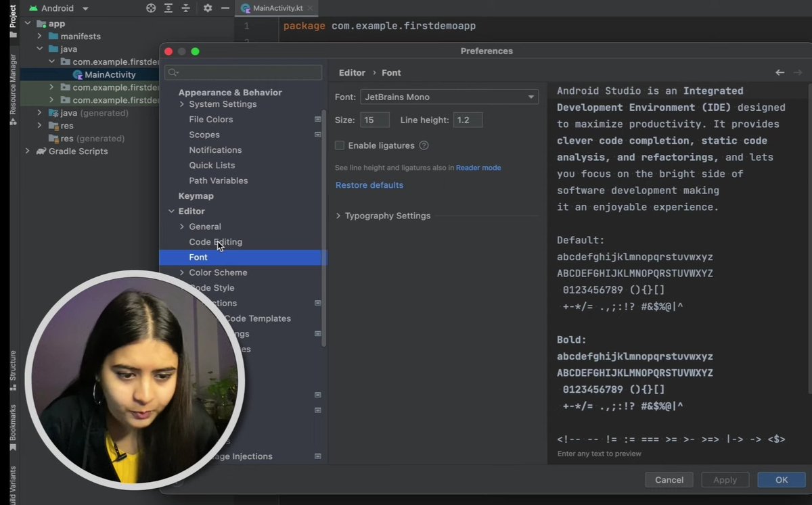Collapse the app module in project tree
The height and width of the screenshot is (505, 812).
coord(28,23)
